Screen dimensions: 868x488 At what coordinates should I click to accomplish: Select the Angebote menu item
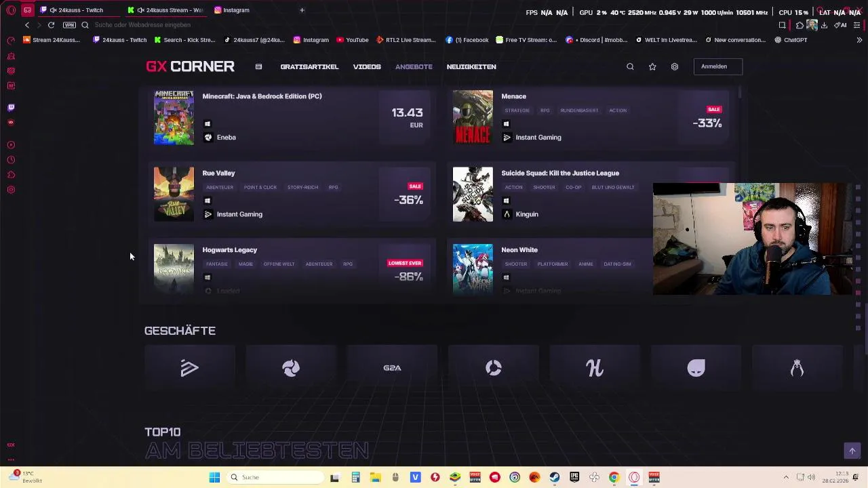point(414,66)
